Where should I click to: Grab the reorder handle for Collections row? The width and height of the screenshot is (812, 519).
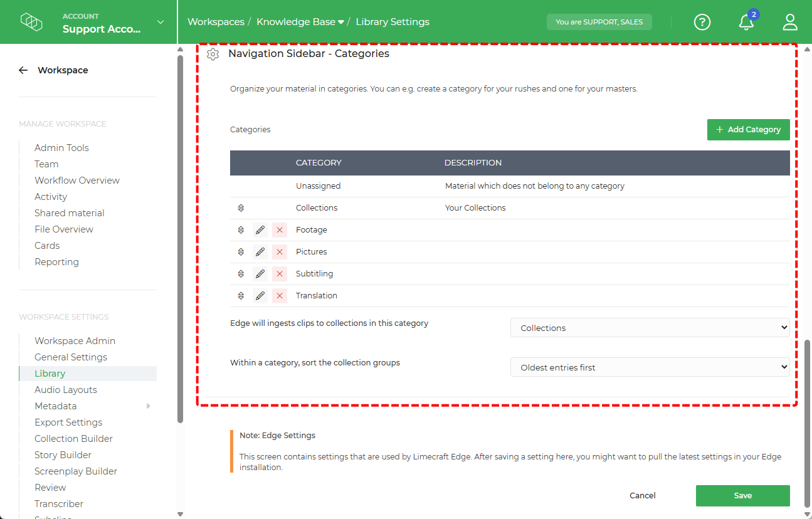(241, 207)
